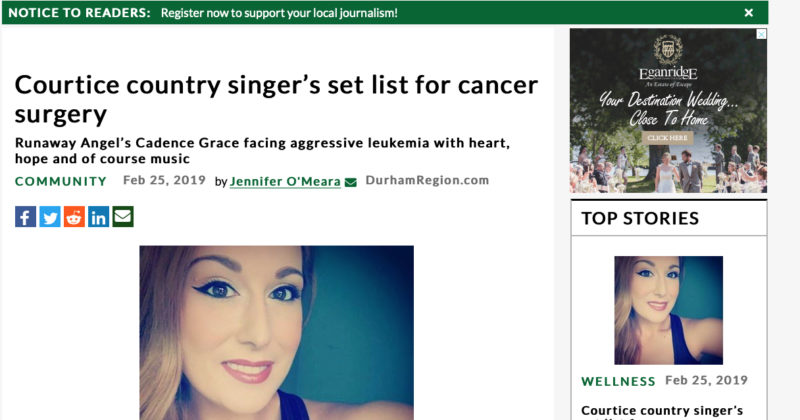Dismiss the Notice to Readers banner

pyautogui.click(x=748, y=13)
